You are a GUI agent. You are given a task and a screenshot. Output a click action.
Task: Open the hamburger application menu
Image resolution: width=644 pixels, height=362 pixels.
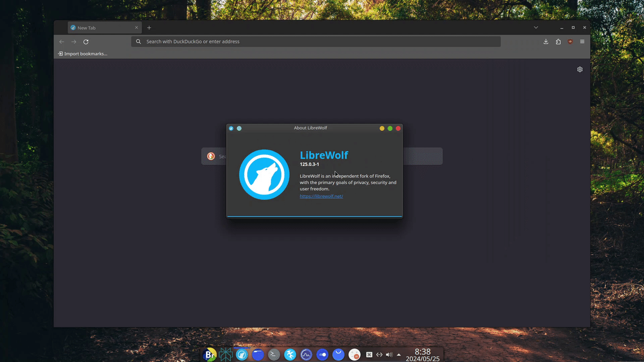(x=582, y=41)
